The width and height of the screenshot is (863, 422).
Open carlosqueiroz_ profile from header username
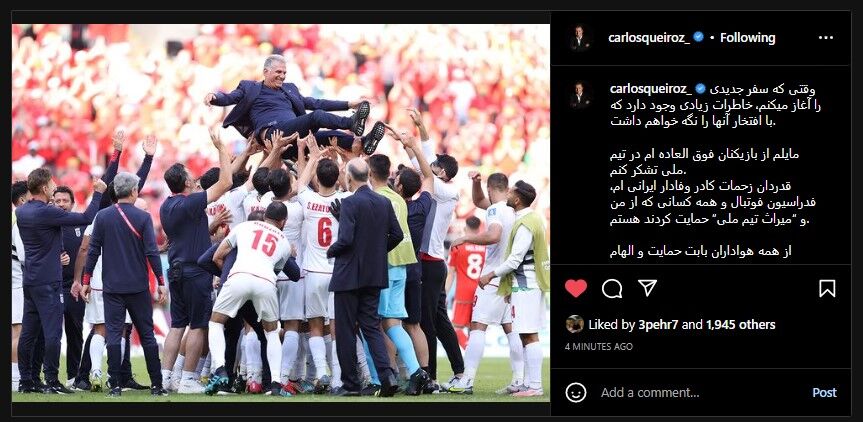click(649, 38)
